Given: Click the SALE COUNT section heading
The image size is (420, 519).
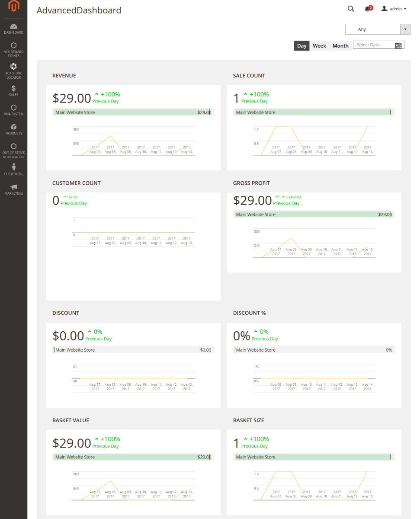Looking at the screenshot, I should pos(249,76).
